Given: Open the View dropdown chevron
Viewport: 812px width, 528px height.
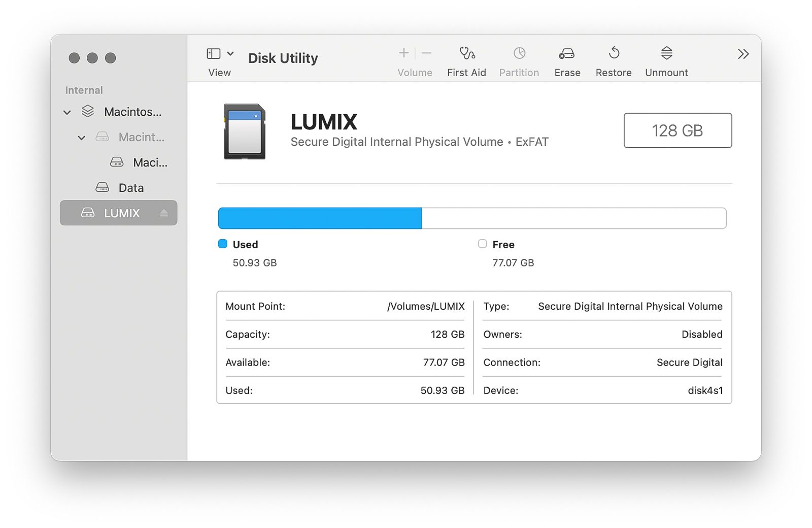Looking at the screenshot, I should pyautogui.click(x=230, y=54).
